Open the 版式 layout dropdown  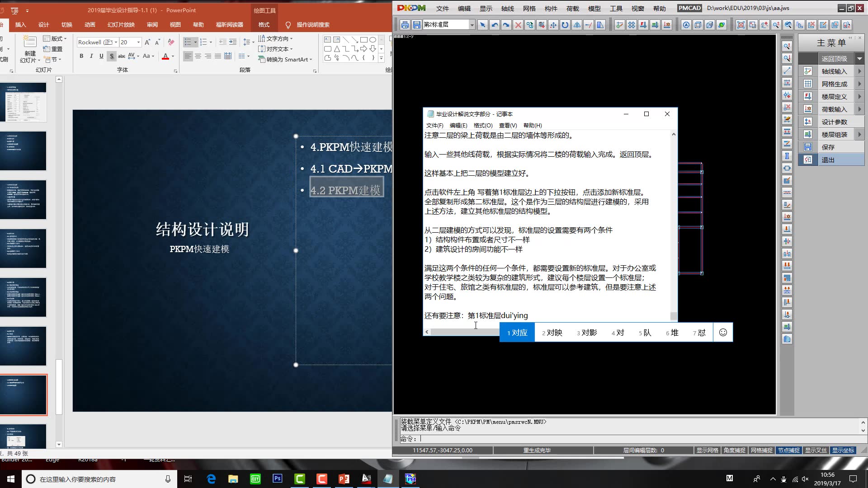coord(55,39)
